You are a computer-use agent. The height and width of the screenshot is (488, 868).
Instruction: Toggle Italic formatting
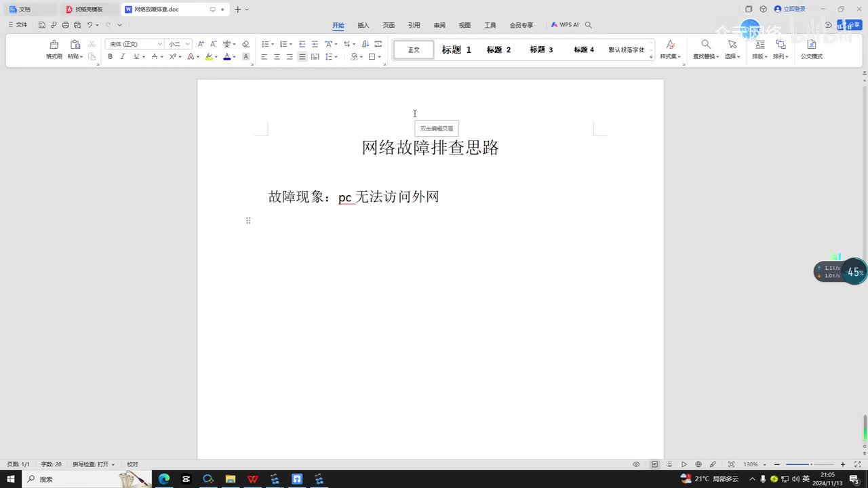tap(123, 57)
